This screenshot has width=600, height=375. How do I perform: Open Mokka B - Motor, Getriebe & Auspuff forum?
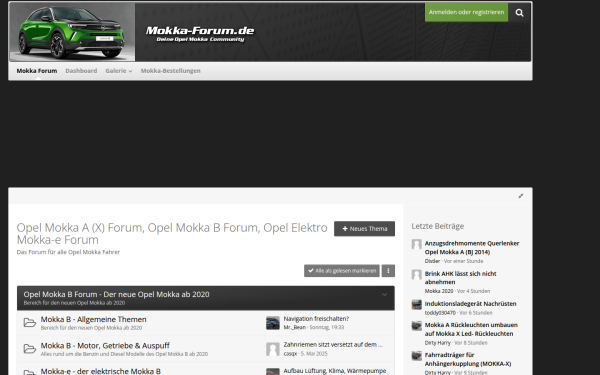point(105,346)
